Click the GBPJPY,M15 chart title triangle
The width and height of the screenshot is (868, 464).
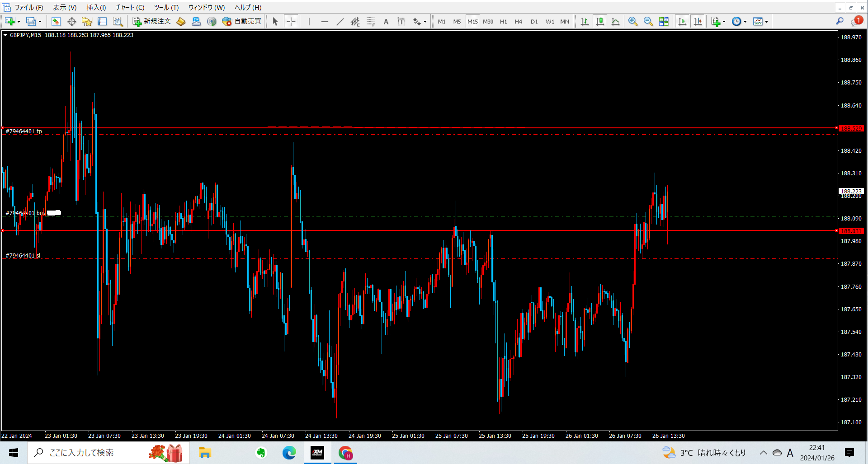(x=5, y=35)
